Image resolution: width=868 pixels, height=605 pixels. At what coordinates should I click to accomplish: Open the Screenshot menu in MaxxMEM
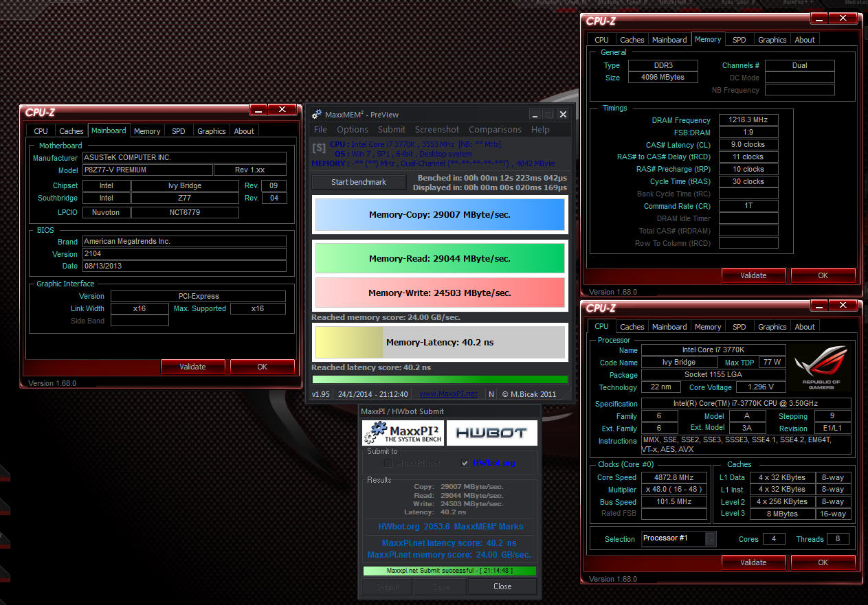[x=437, y=129]
